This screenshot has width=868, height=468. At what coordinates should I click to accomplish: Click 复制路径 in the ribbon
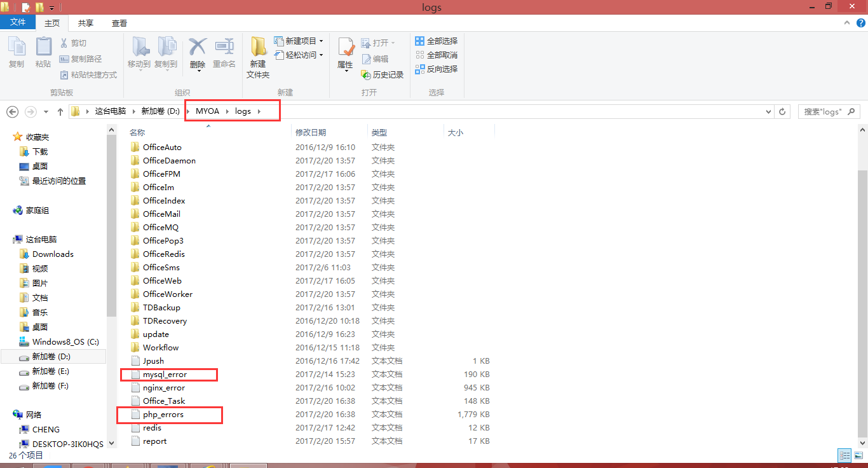(x=80, y=59)
